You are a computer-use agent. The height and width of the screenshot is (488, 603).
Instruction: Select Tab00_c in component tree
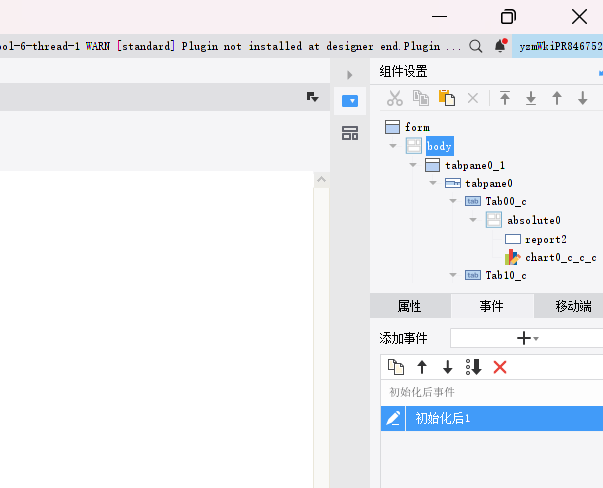[x=506, y=201]
